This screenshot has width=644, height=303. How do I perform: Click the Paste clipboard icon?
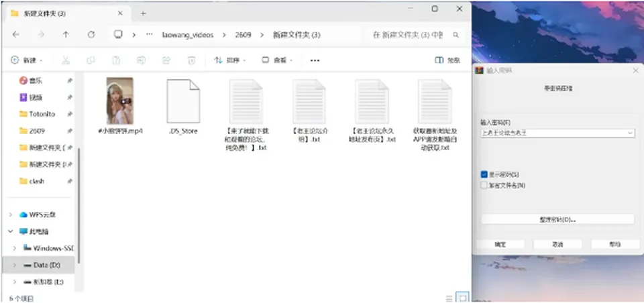116,60
